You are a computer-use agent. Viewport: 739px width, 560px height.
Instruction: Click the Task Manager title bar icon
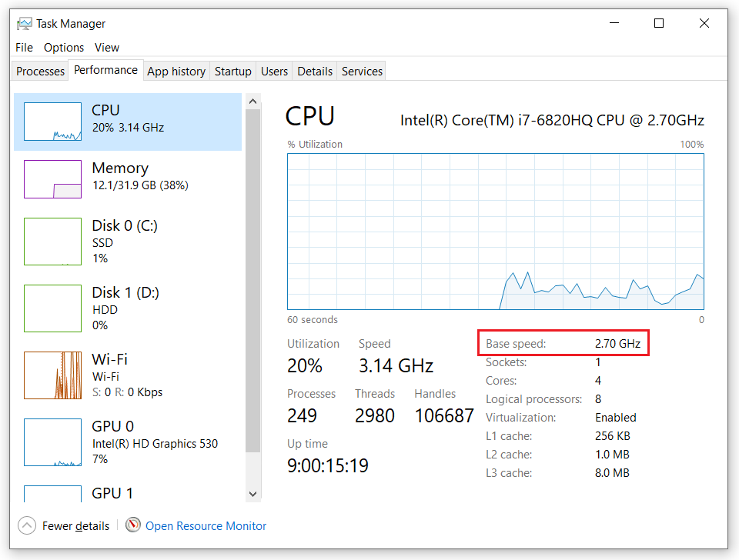click(23, 23)
